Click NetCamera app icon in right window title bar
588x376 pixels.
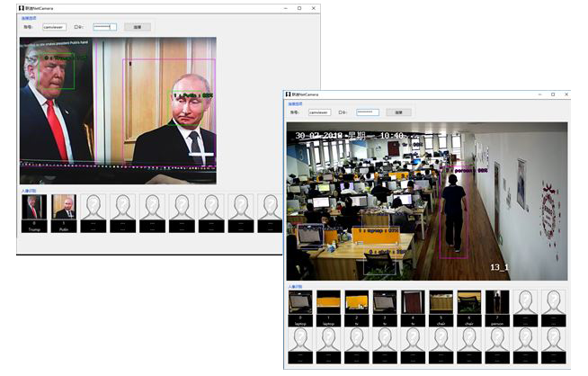pyautogui.click(x=290, y=94)
